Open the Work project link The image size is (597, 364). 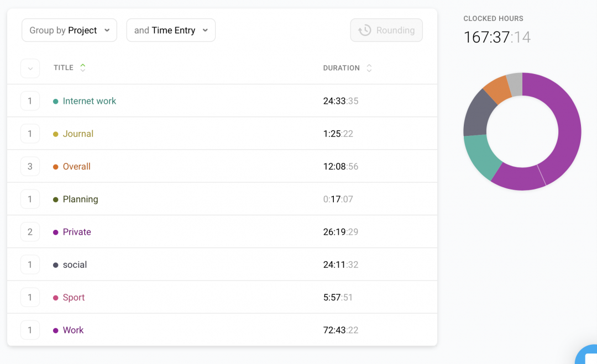[73, 330]
